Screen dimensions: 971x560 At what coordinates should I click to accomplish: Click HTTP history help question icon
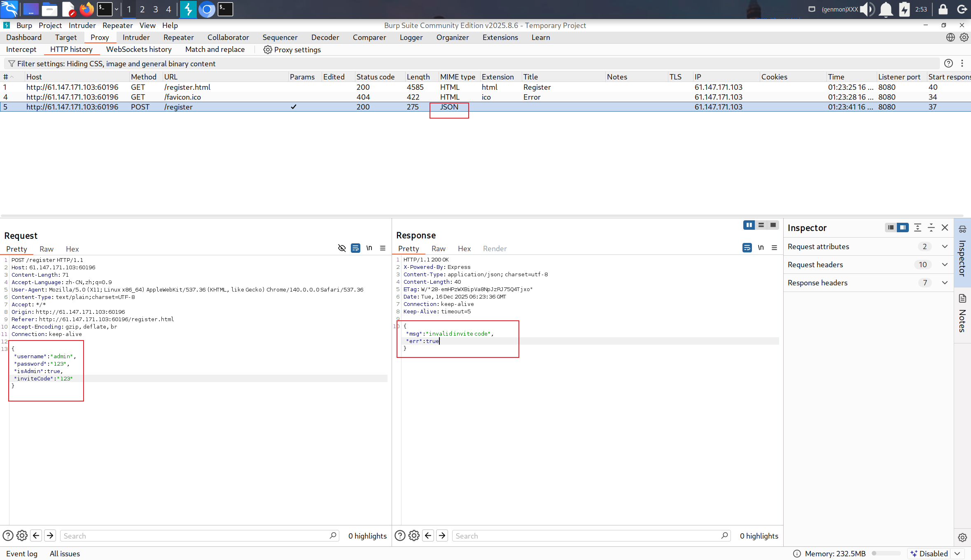948,63
